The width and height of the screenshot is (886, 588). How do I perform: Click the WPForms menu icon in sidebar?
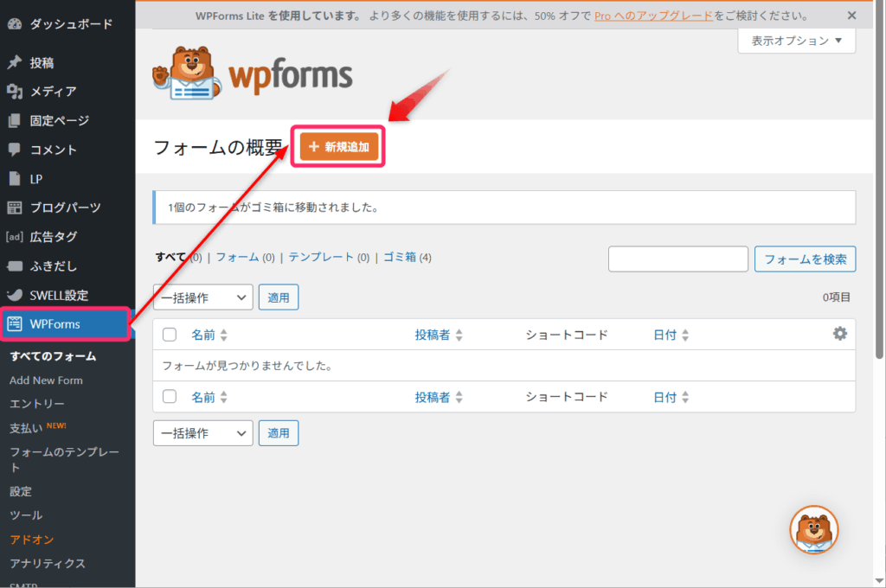15,323
